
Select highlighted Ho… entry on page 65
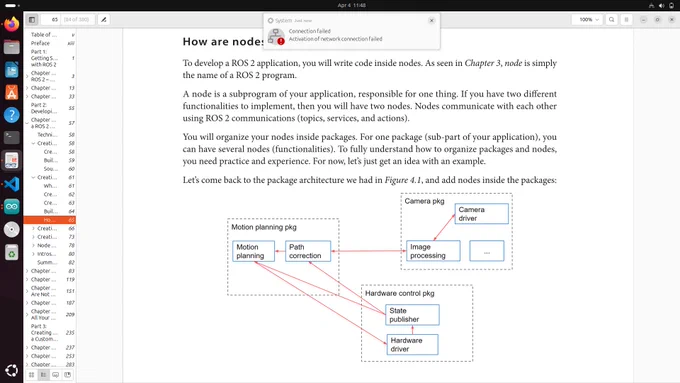tap(50, 220)
